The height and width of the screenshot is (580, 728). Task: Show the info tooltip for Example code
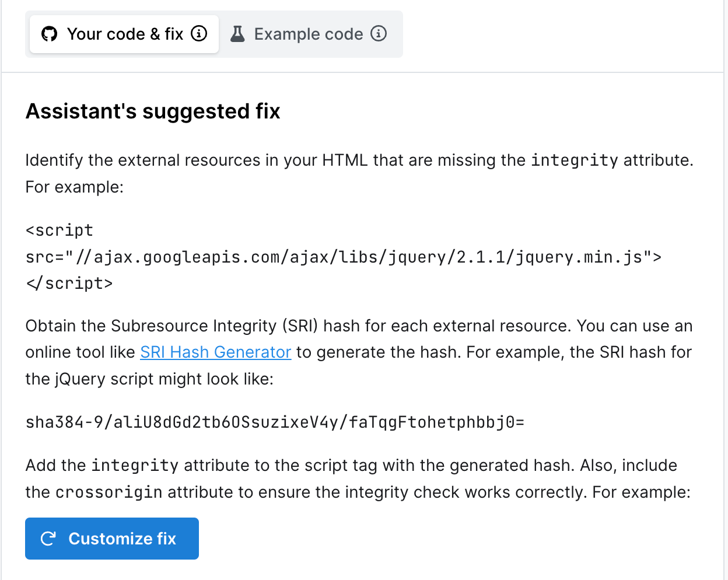[x=379, y=34]
